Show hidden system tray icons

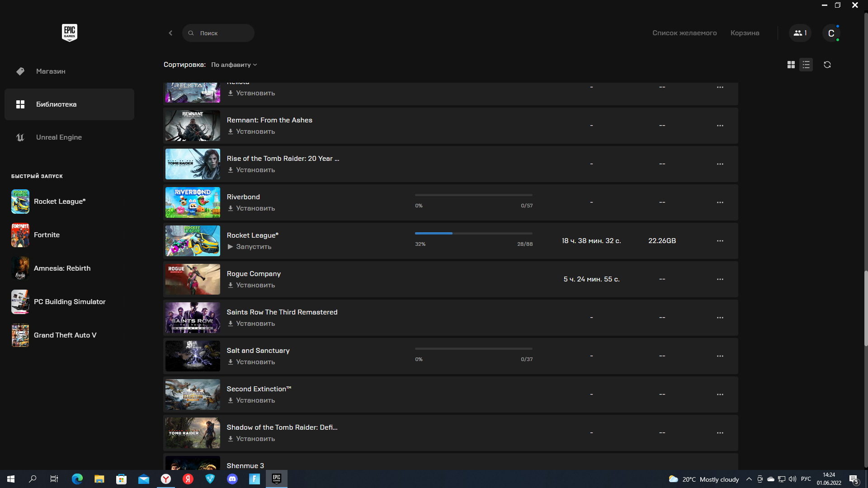[749, 479]
